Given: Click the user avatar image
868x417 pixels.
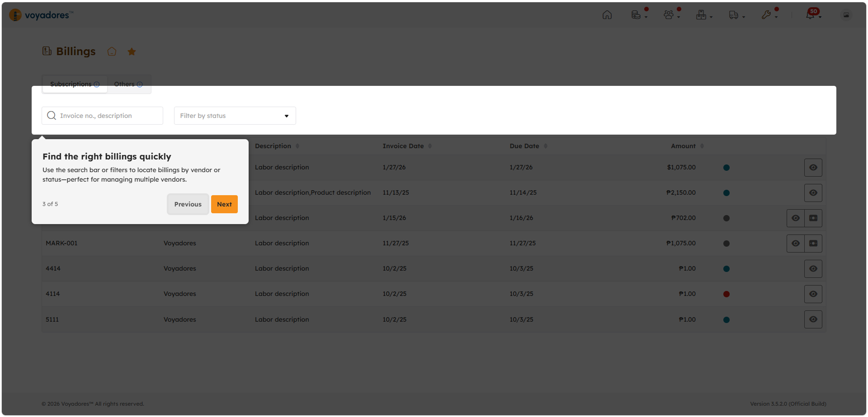Looking at the screenshot, I should [846, 15].
